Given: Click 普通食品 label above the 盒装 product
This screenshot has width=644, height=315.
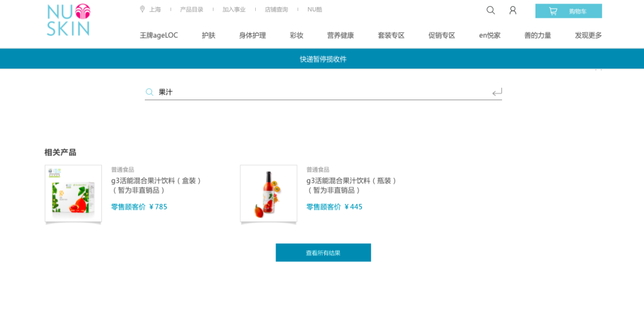Looking at the screenshot, I should point(122,169).
